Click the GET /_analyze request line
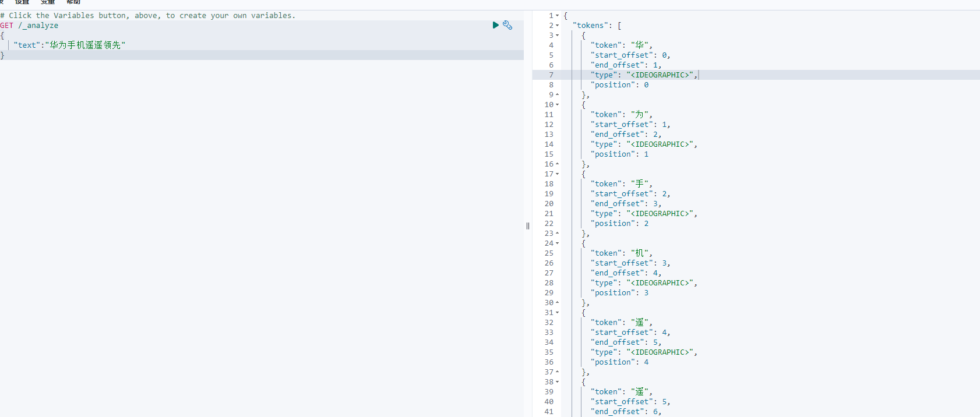 pos(29,26)
